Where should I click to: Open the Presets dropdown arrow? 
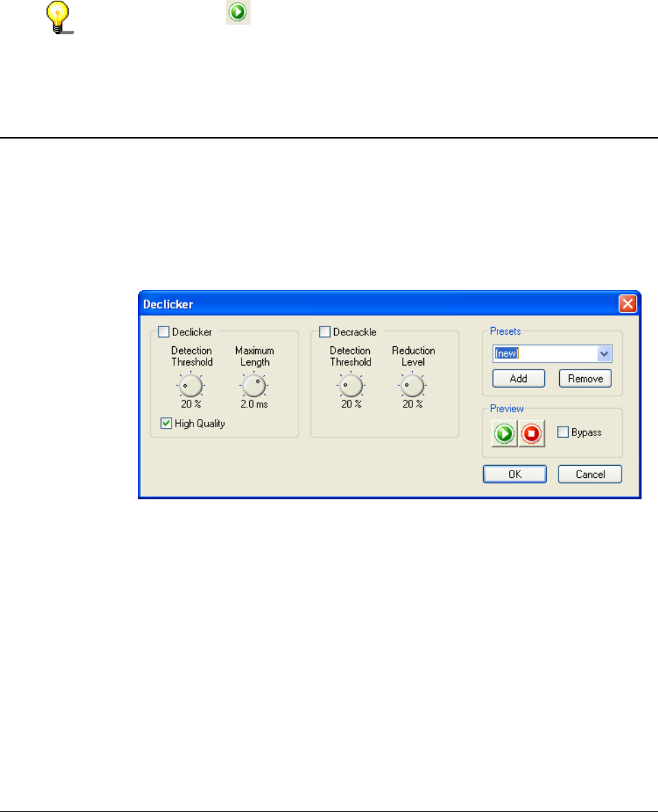[x=604, y=354]
